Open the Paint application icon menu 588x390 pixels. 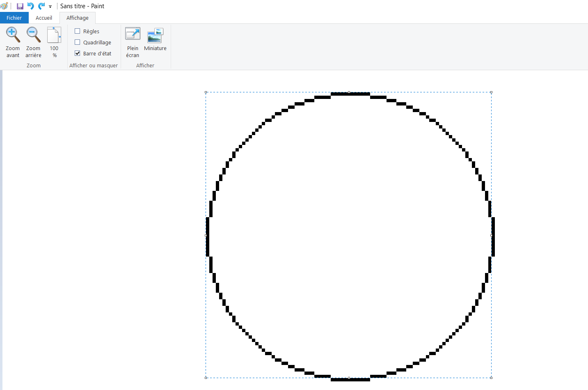pyautogui.click(x=4, y=6)
